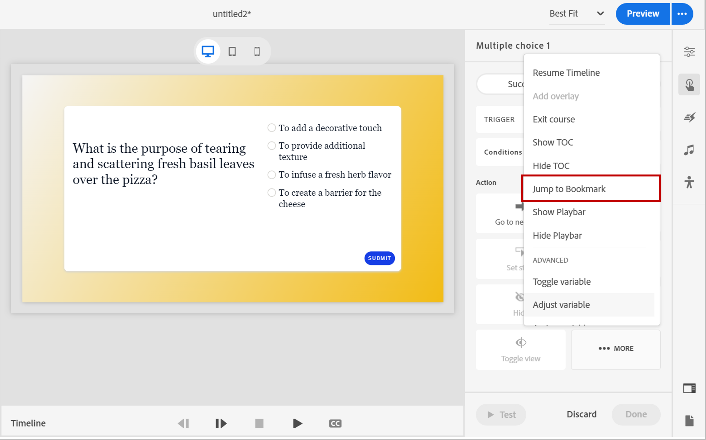Switch to desktop view icon
The width and height of the screenshot is (706, 440).
coord(208,51)
